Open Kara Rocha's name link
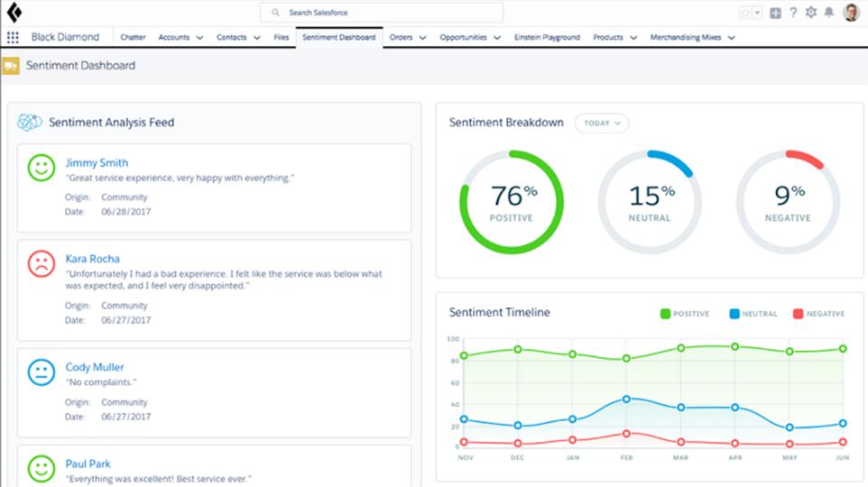This screenshot has height=487, width=868. 92,259
